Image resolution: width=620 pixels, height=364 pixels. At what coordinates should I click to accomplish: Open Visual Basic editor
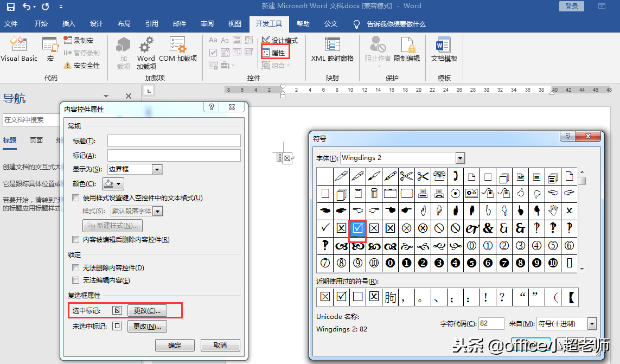[19, 49]
